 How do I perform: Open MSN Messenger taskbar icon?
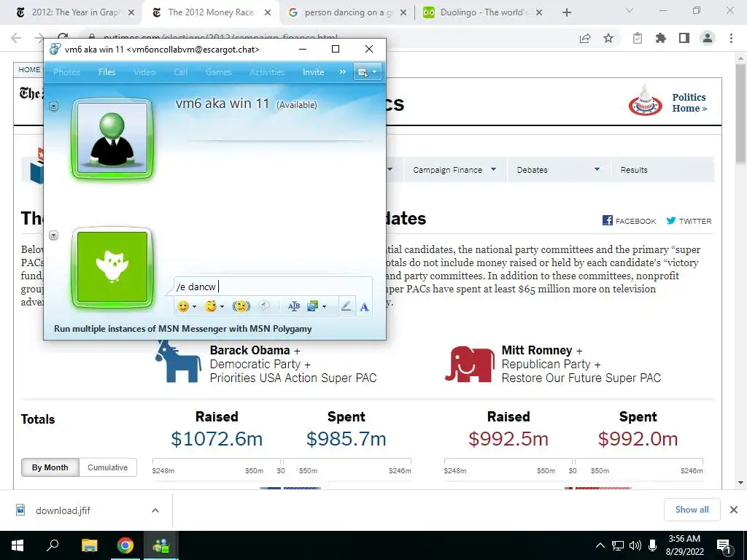click(161, 545)
